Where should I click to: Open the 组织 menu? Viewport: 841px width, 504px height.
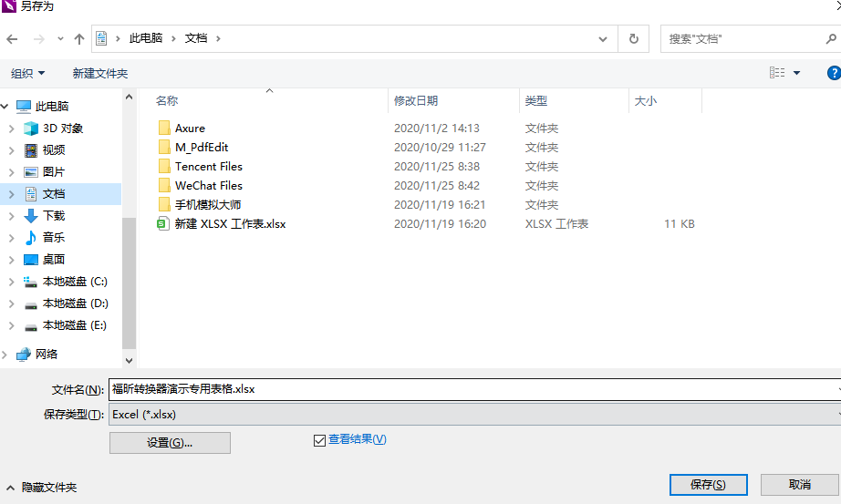pyautogui.click(x=28, y=74)
